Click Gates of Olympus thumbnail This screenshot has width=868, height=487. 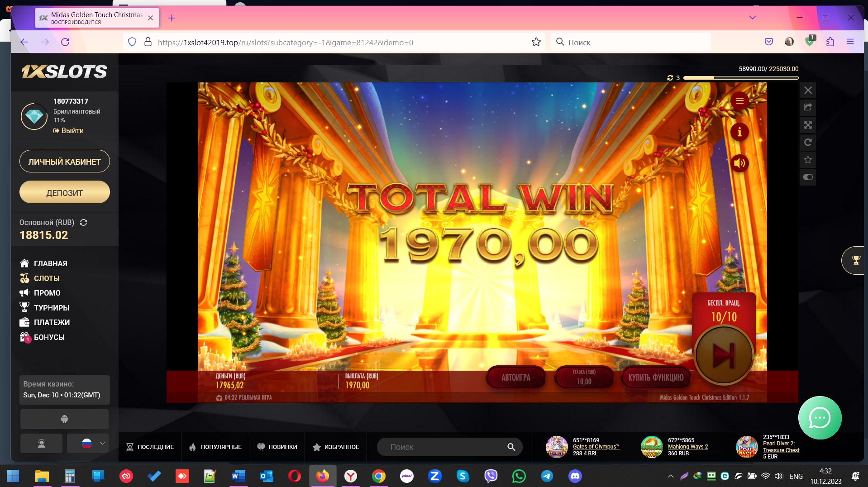coord(557,447)
